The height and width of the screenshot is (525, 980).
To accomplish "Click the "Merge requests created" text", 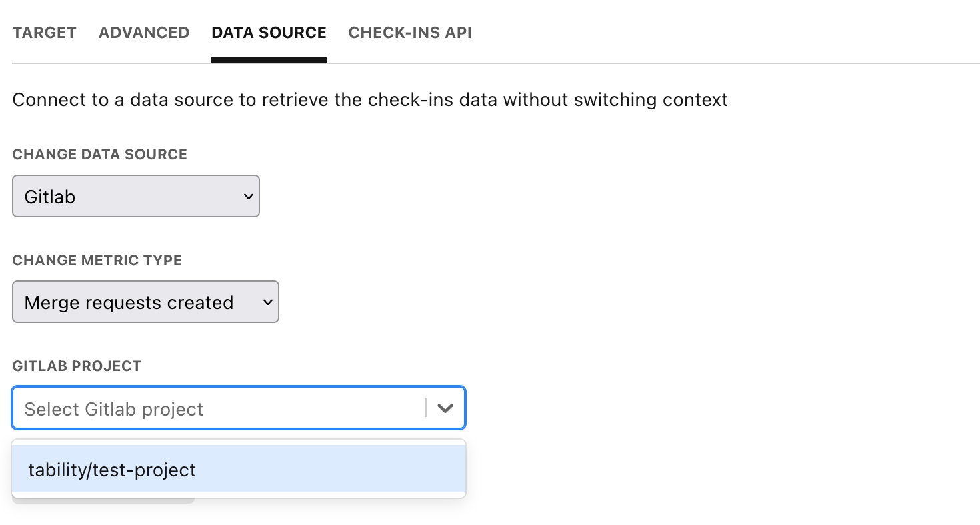I will 129,303.
